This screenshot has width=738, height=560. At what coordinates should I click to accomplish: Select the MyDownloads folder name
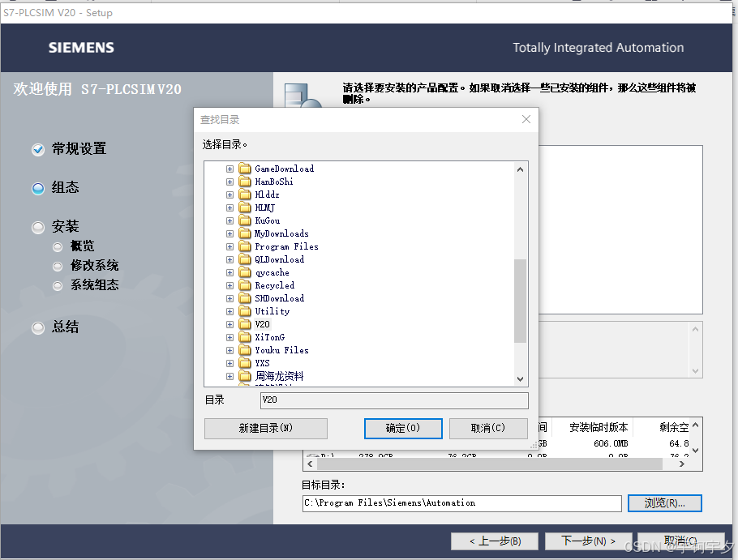click(281, 233)
